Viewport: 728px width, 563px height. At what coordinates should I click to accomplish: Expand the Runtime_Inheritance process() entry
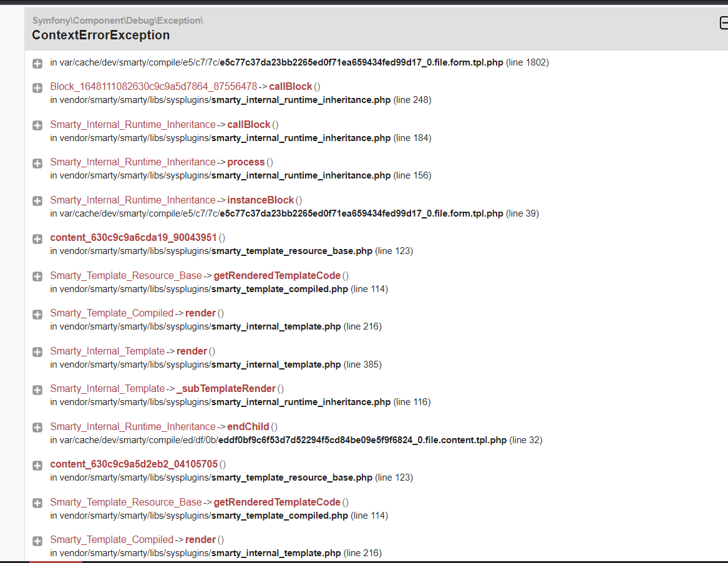[37, 164]
